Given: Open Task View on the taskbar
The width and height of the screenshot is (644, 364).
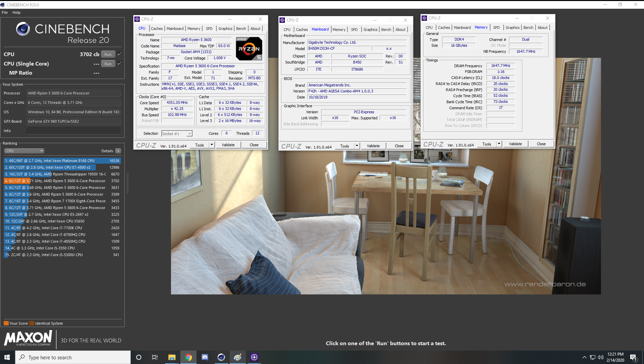Looking at the screenshot, I should coord(155,357).
